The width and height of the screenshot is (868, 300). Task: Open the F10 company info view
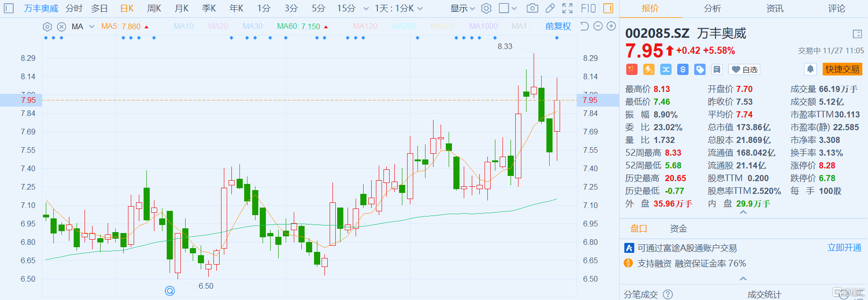tap(588, 8)
